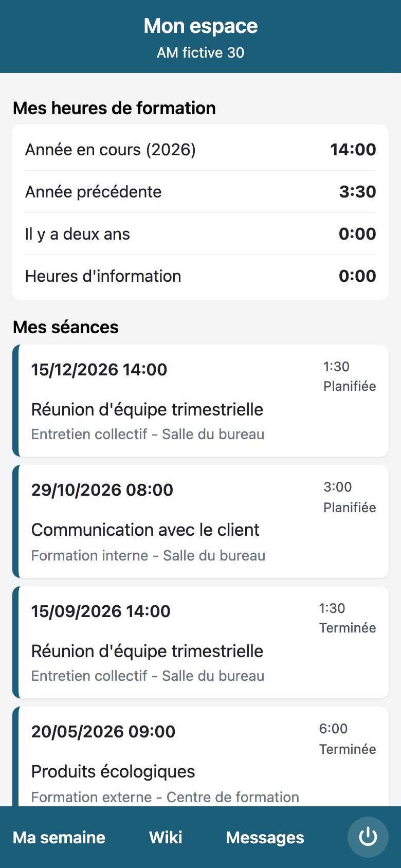Open the Produits écologiques session card
The image size is (401, 868).
pyautogui.click(x=200, y=756)
